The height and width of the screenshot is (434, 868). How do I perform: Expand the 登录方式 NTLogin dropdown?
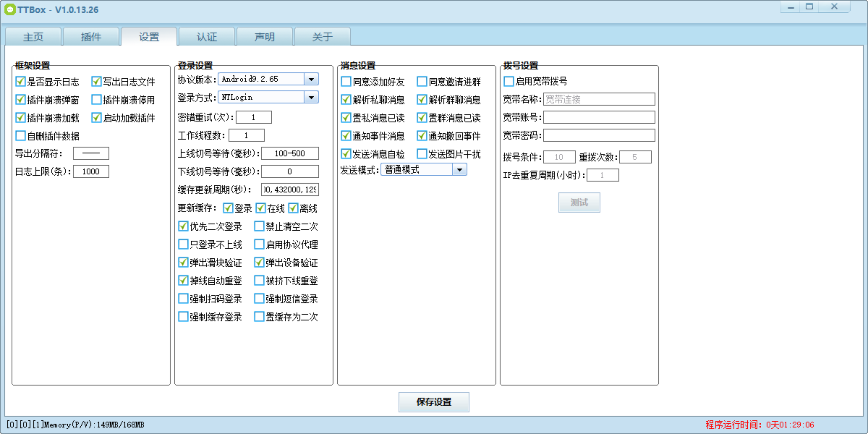pos(311,98)
